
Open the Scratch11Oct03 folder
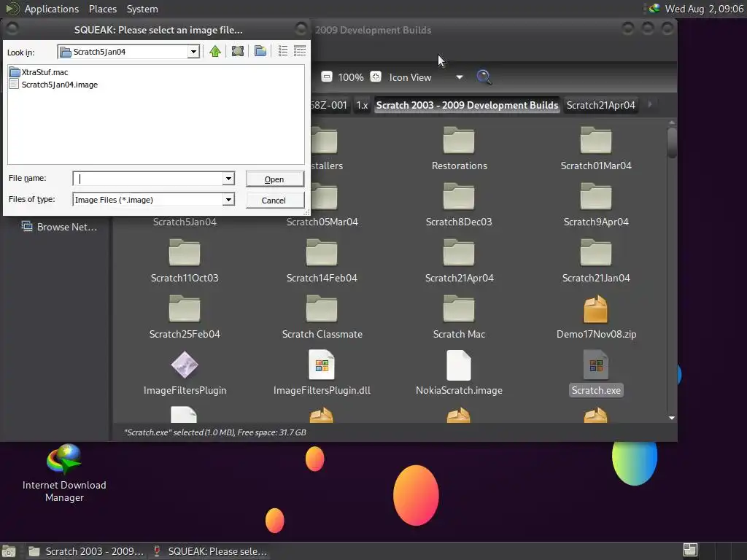[185, 260]
